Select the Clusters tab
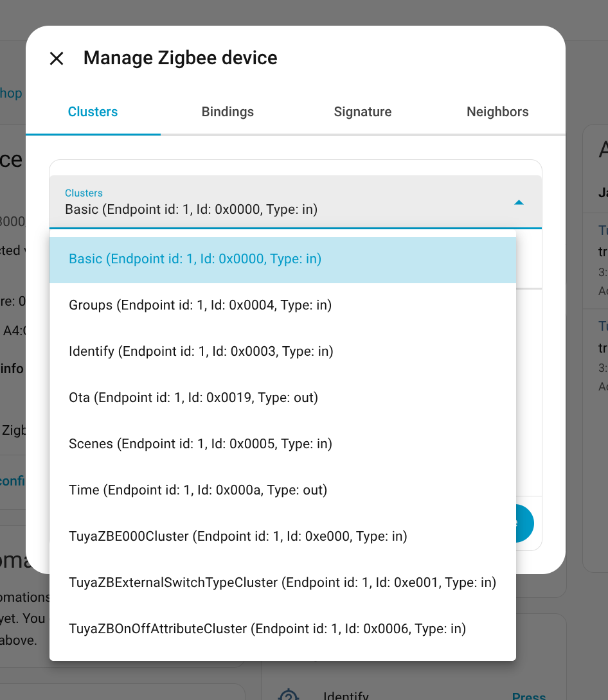This screenshot has width=608, height=700. [x=93, y=112]
